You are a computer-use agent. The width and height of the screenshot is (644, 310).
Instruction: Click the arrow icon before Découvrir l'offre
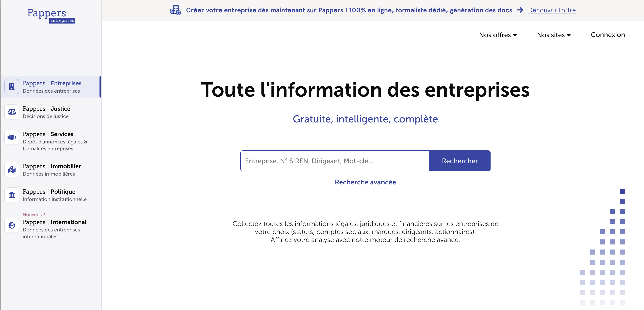(x=520, y=10)
